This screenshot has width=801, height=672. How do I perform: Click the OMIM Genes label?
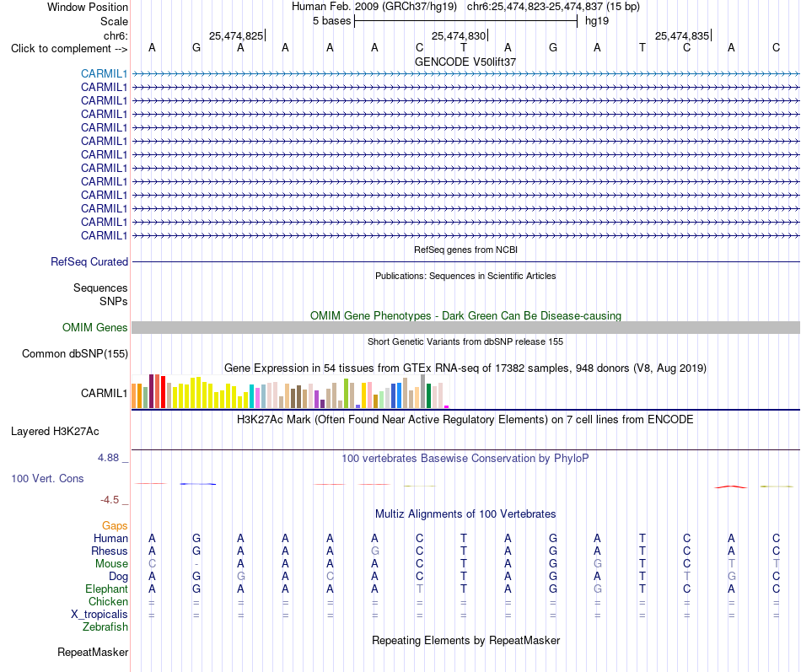[x=94, y=327]
